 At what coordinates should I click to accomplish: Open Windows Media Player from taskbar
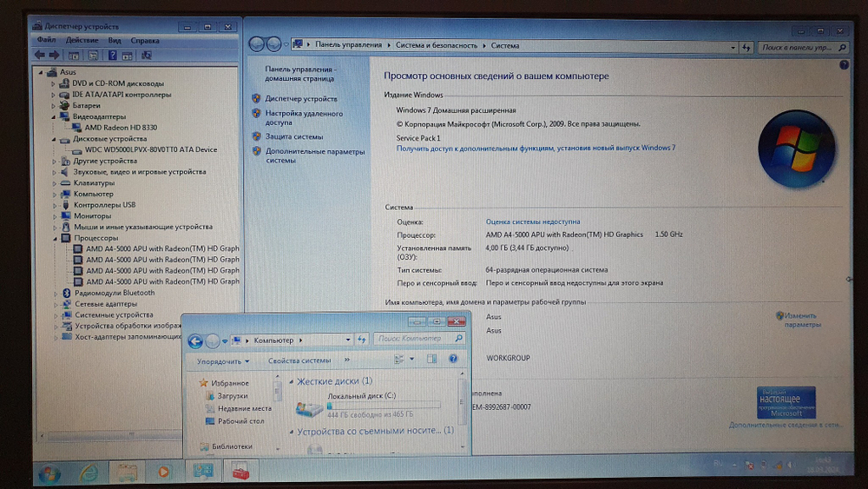click(163, 472)
